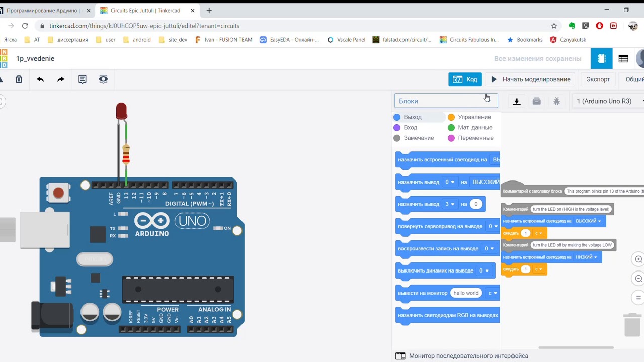644x362 pixels.
Task: Download the code with arrow icon
Action: click(516, 101)
